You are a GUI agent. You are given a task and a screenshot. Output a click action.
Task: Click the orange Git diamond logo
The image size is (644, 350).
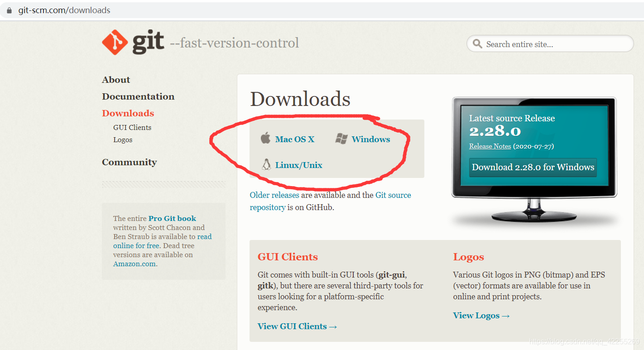click(115, 42)
